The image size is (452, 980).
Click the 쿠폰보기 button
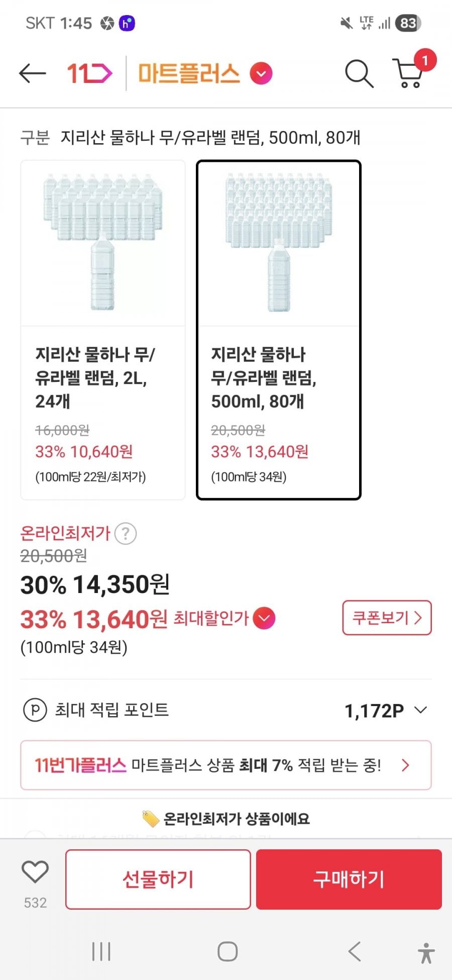coord(387,618)
